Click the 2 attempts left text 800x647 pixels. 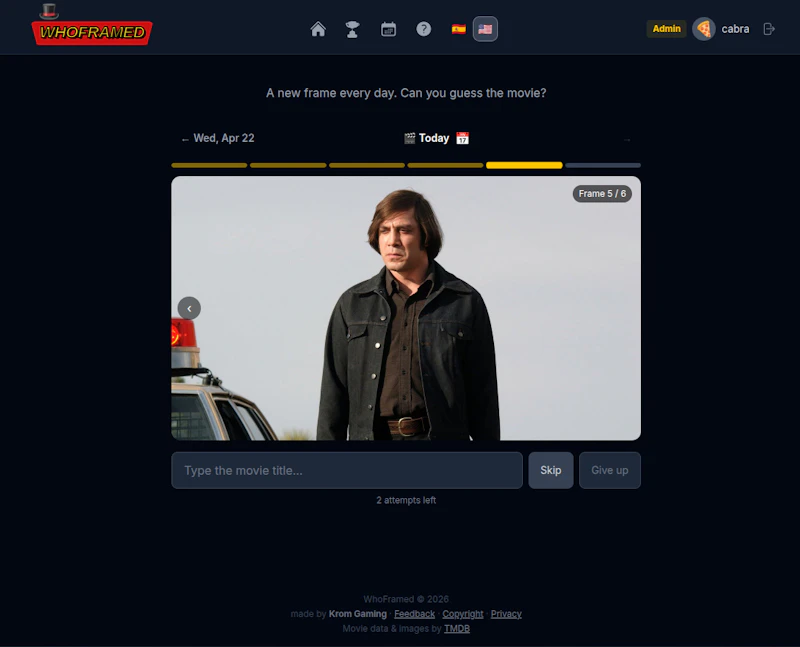(x=406, y=501)
